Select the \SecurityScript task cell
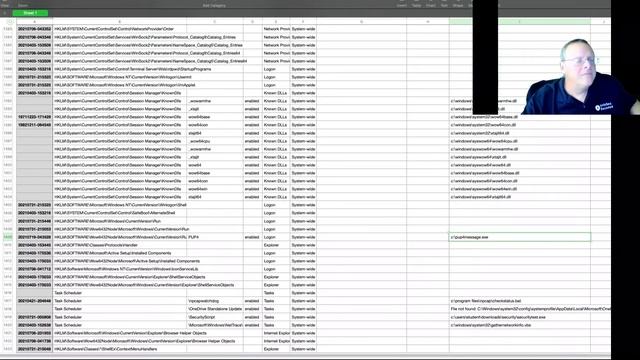This screenshot has height=360, width=640. click(215, 317)
